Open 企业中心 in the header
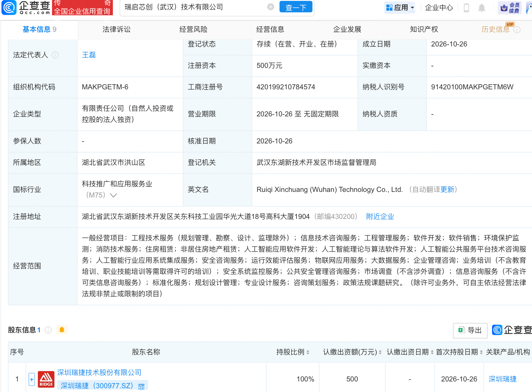The height and width of the screenshot is (392, 532). [x=439, y=8]
